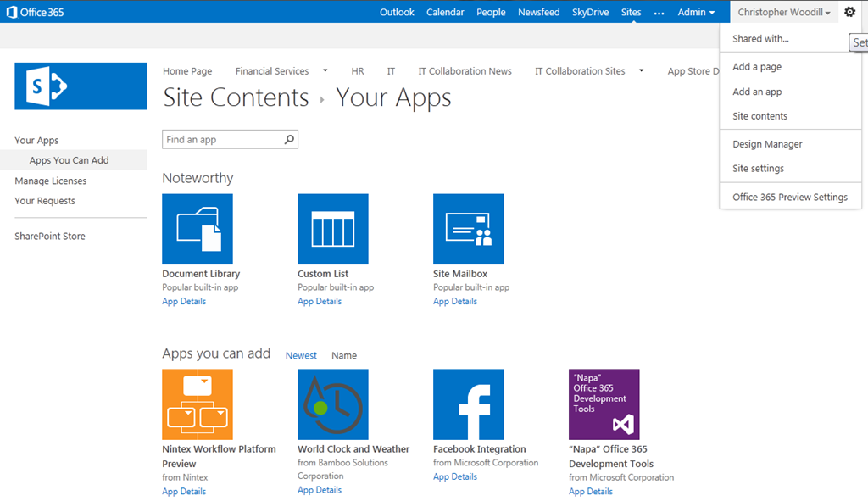868x501 pixels.
Task: Expand the Christopher Woodill user menu
Action: (x=784, y=12)
